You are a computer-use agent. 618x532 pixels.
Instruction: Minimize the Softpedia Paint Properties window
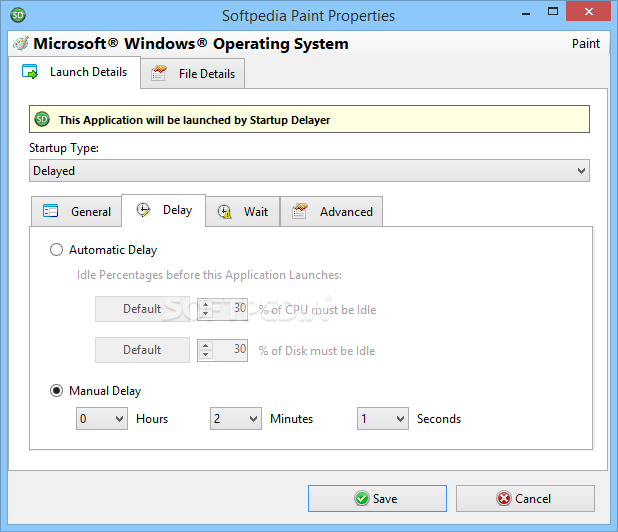526,12
